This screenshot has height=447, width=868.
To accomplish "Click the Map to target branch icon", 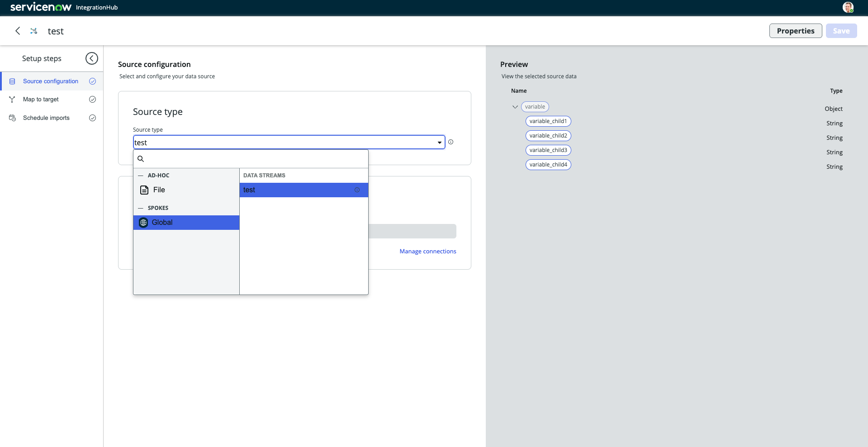I will tap(12, 100).
